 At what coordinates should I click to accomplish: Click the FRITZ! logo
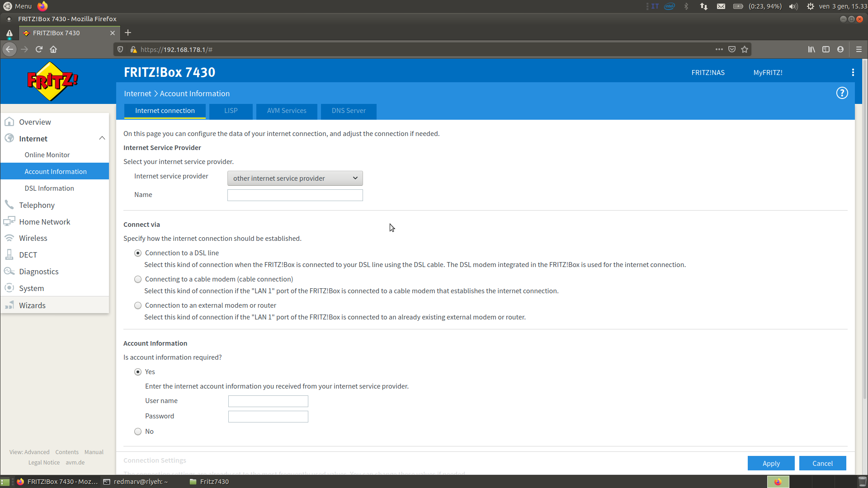(52, 81)
